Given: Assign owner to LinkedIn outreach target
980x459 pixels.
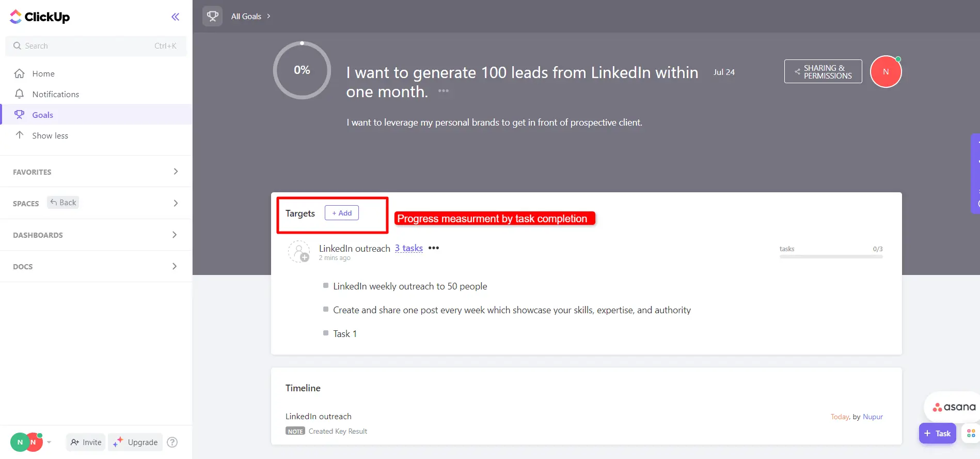Looking at the screenshot, I should point(299,252).
